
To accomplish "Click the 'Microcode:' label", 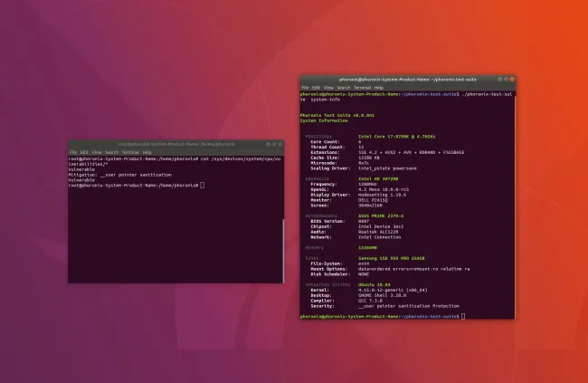I will click(324, 163).
